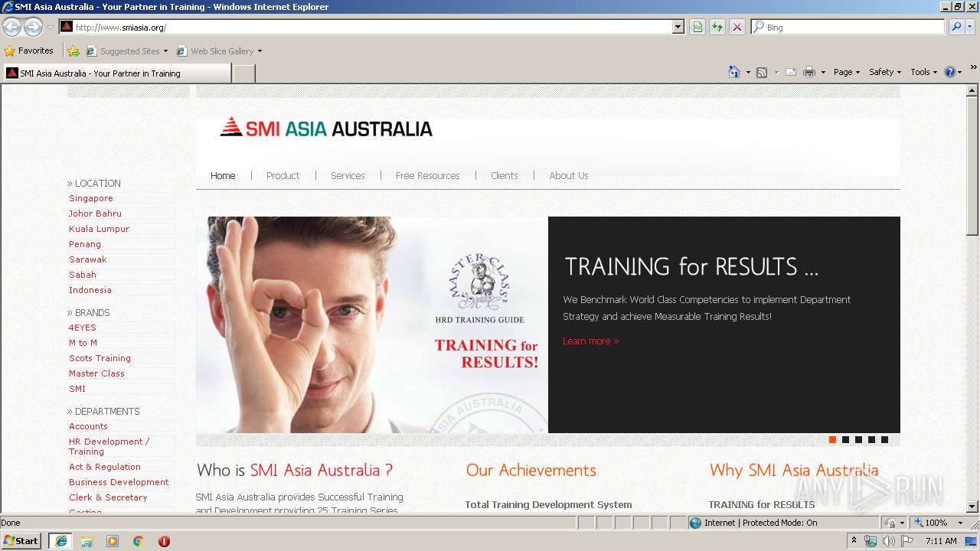
Task: Click the RSS feeds icon
Action: tap(762, 72)
